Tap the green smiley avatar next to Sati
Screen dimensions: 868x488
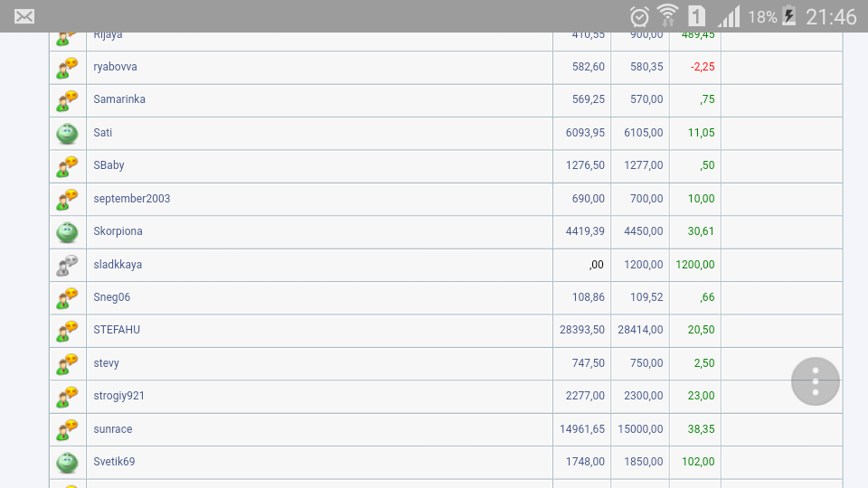point(68,134)
